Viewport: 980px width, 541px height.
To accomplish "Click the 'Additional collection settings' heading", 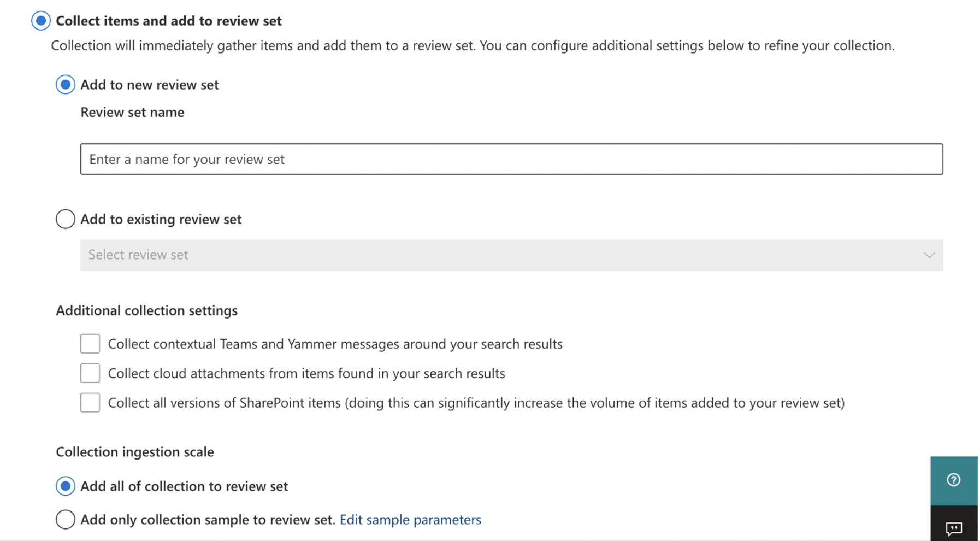I will point(146,310).
